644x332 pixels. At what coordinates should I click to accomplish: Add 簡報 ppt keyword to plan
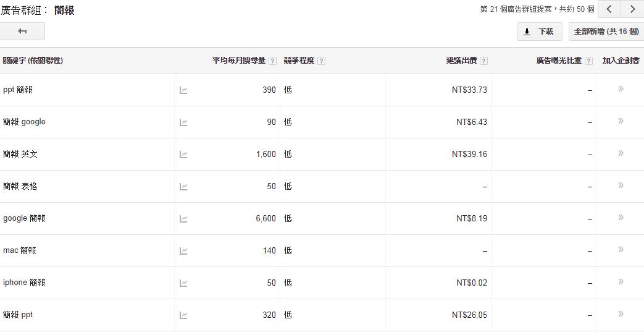[621, 314]
